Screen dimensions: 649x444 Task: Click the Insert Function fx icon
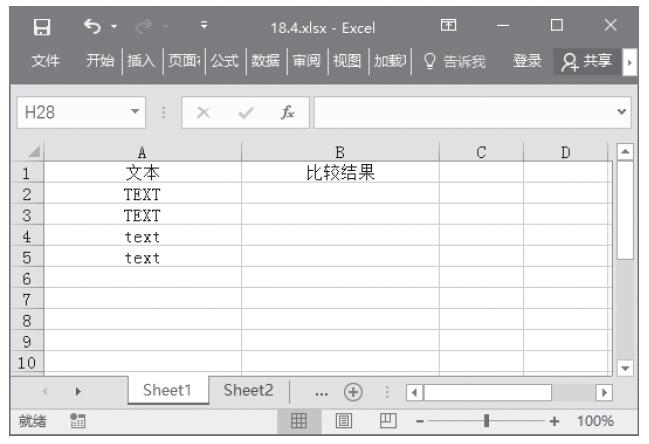287,114
